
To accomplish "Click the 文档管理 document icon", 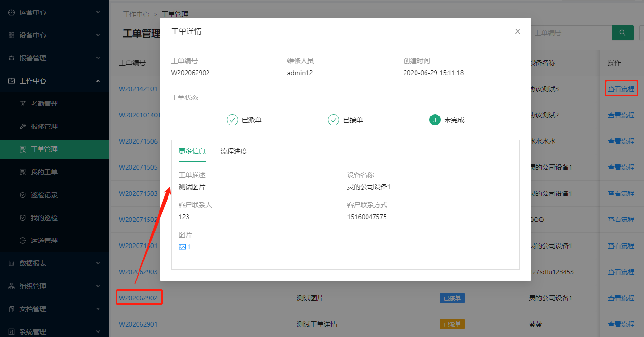I will 11,309.
